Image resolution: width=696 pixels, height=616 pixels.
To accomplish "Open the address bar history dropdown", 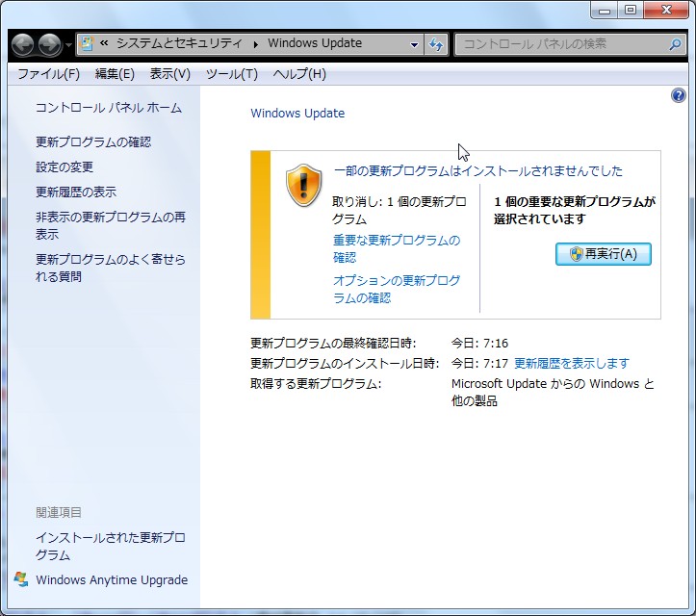I will pyautogui.click(x=414, y=44).
